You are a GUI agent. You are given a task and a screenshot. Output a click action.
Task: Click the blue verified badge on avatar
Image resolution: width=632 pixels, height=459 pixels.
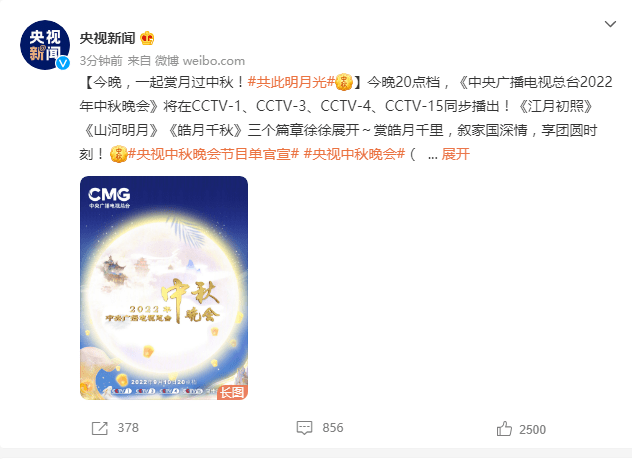[x=62, y=63]
